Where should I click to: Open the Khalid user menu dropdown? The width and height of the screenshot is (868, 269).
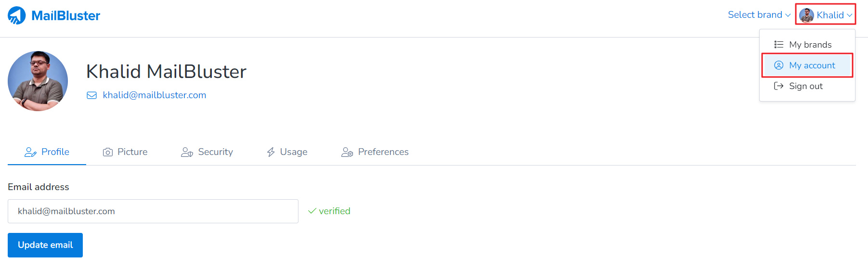click(826, 15)
